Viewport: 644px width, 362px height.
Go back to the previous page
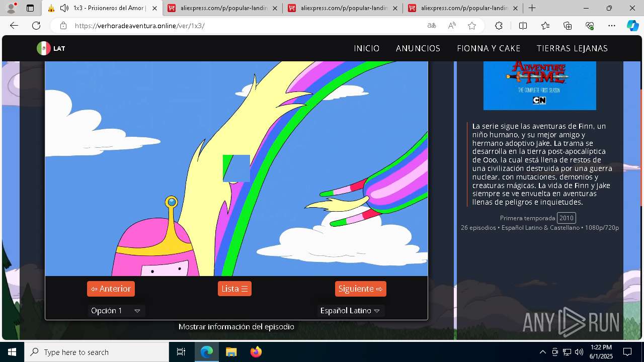tap(14, 26)
